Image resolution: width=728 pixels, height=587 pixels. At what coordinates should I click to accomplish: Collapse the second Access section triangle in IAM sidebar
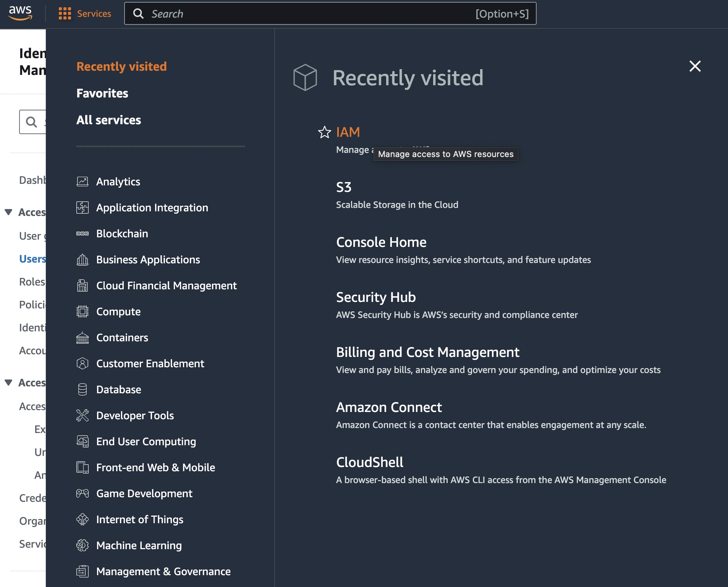8,383
